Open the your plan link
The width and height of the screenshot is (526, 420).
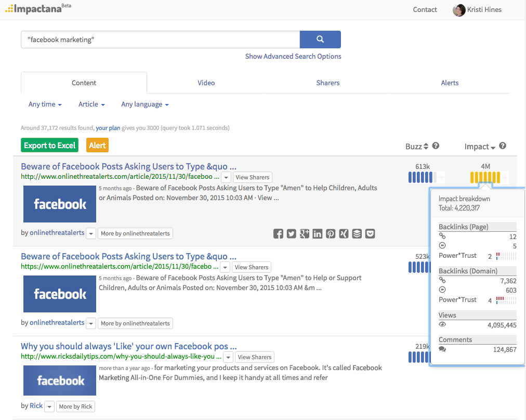[x=108, y=128]
